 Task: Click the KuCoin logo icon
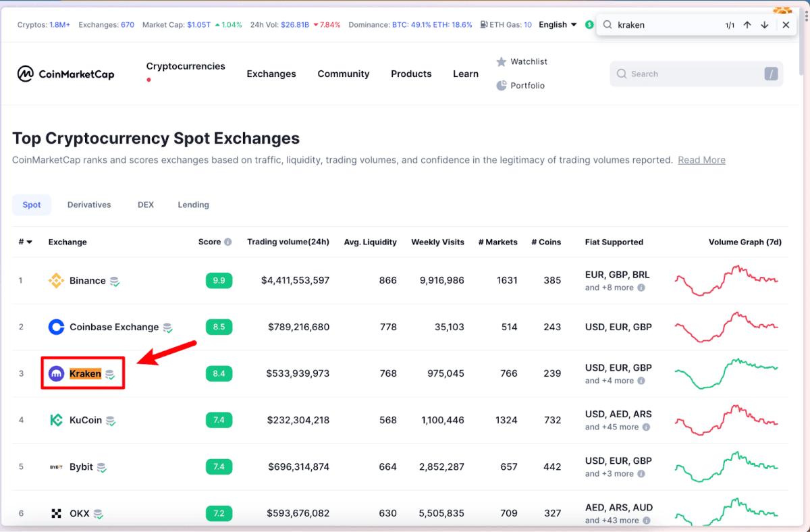tap(57, 420)
